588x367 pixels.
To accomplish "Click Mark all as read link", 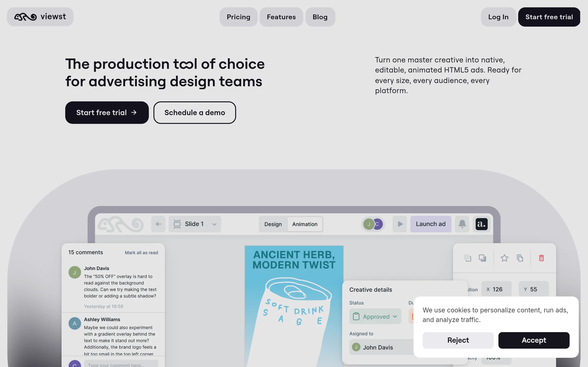I will click(x=141, y=253).
